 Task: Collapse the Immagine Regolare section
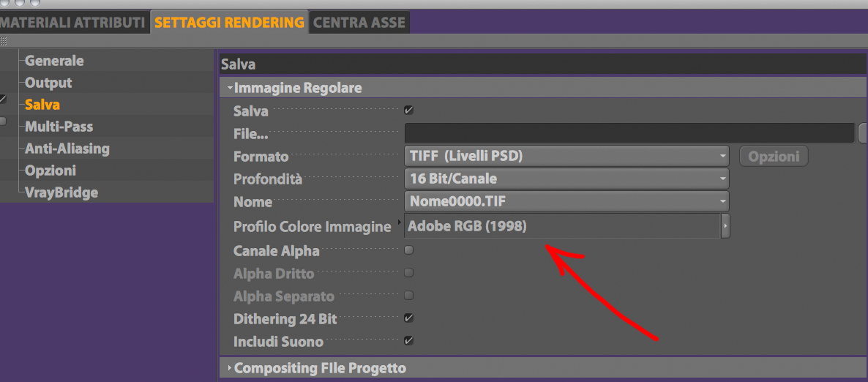pos(230,89)
